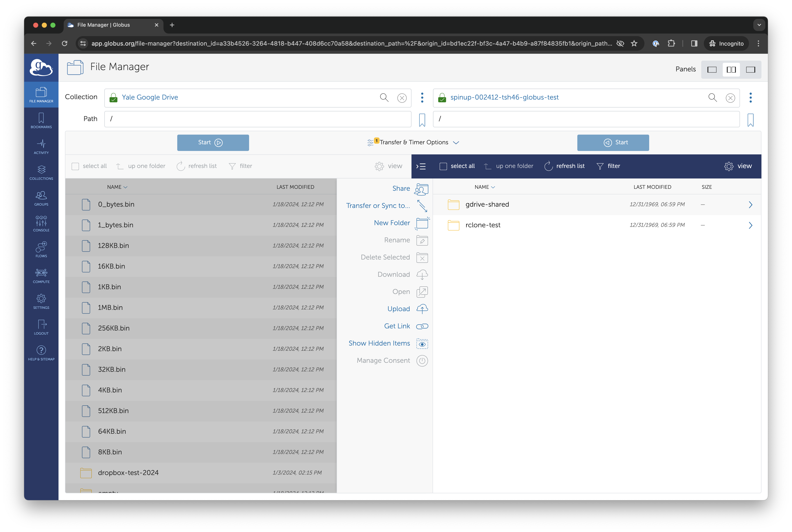Image resolution: width=792 pixels, height=532 pixels.
Task: Click refresh list in right panel
Action: pyautogui.click(x=564, y=166)
